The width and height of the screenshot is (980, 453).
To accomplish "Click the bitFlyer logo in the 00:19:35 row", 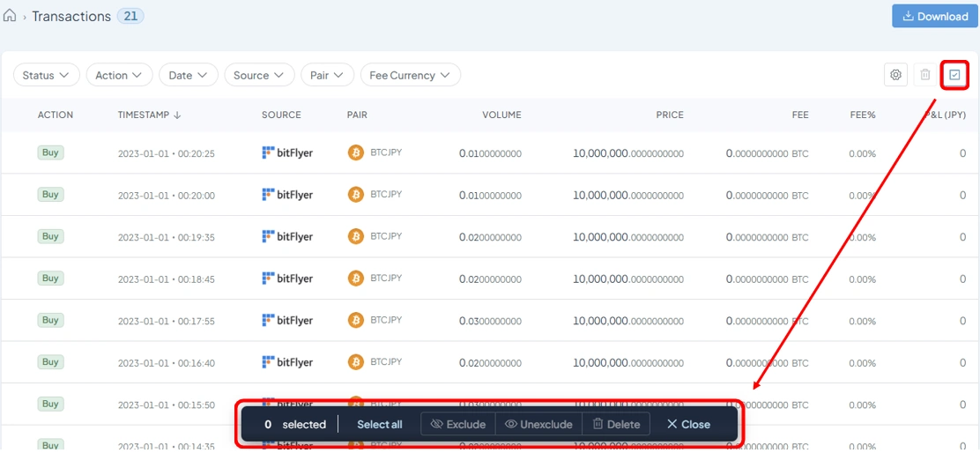I will 287,236.
